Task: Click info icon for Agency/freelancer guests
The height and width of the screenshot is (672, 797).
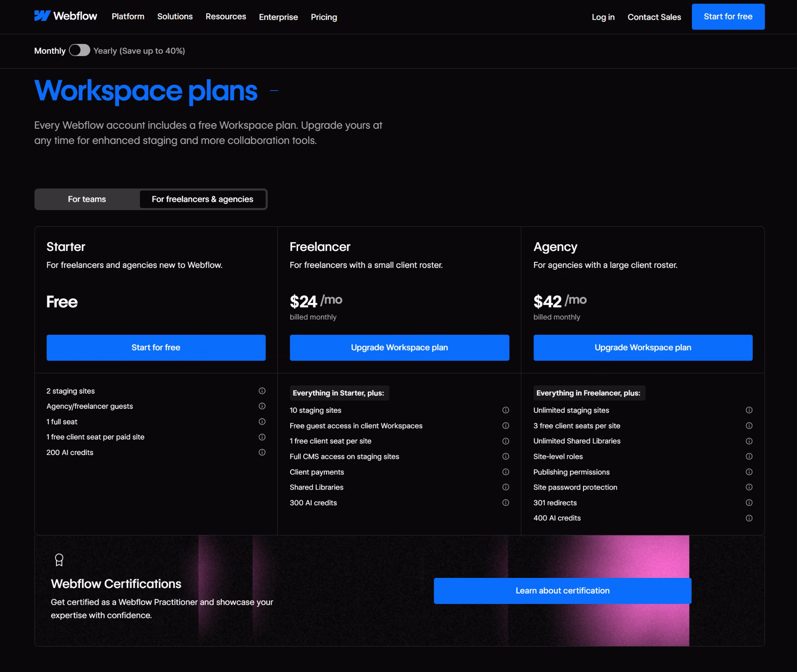Action: pyautogui.click(x=262, y=406)
